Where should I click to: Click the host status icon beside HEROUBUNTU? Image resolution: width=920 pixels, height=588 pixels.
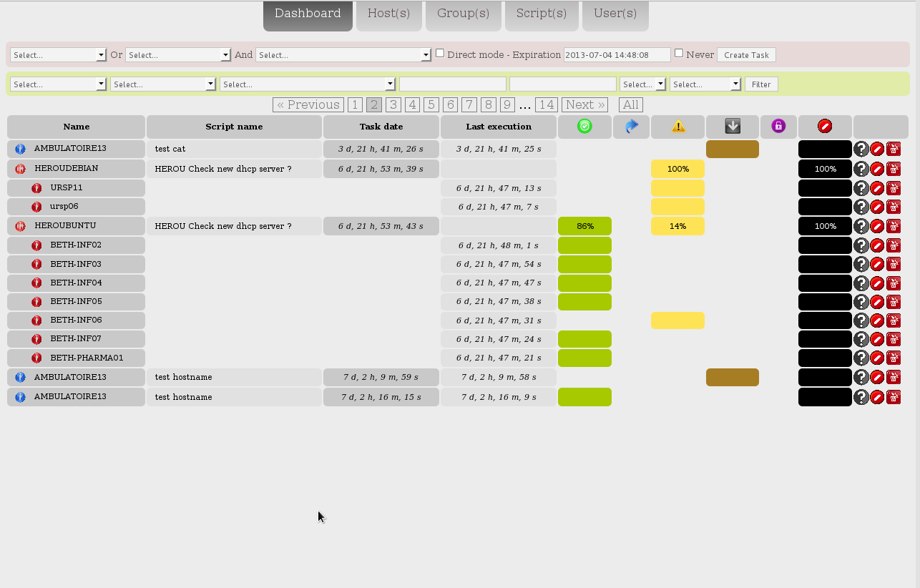(20, 225)
